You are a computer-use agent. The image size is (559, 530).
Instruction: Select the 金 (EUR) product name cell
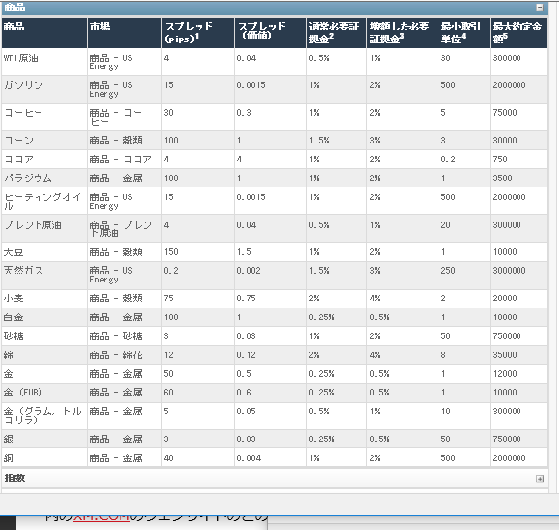[44, 392]
